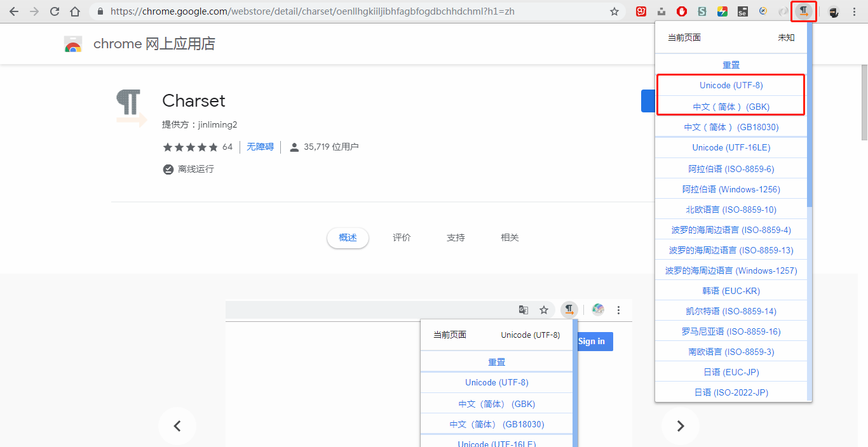
Task: Choose 中文（简体）(GBK) in Charset popup
Action: click(731, 107)
